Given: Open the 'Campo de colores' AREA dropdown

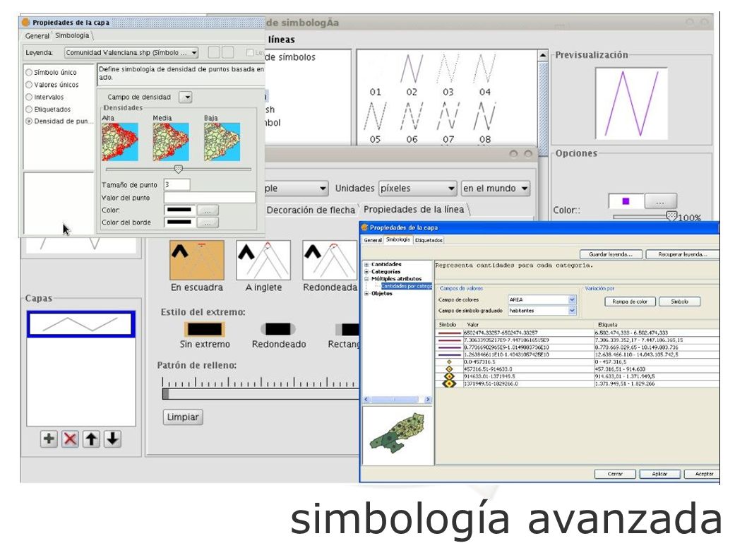Looking at the screenshot, I should tap(542, 300).
